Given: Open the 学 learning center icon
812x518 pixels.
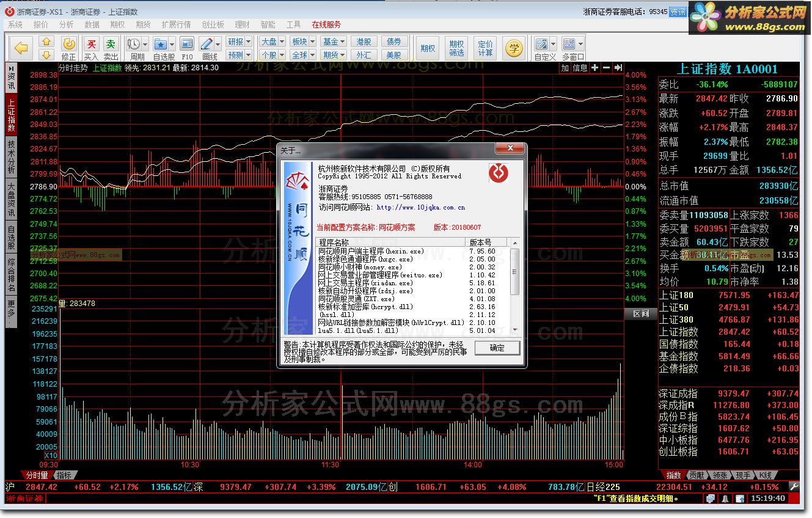Looking at the screenshot, I should pos(515,48).
